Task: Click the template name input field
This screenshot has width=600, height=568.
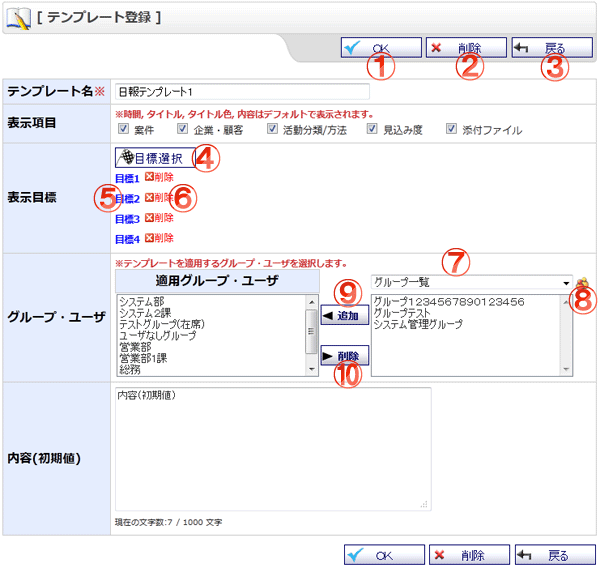Action: click(x=242, y=92)
